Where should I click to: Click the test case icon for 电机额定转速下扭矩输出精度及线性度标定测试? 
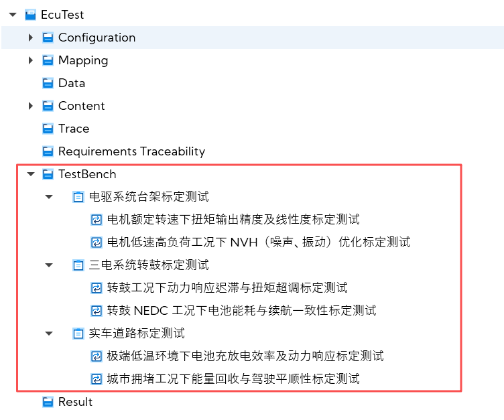point(97,220)
